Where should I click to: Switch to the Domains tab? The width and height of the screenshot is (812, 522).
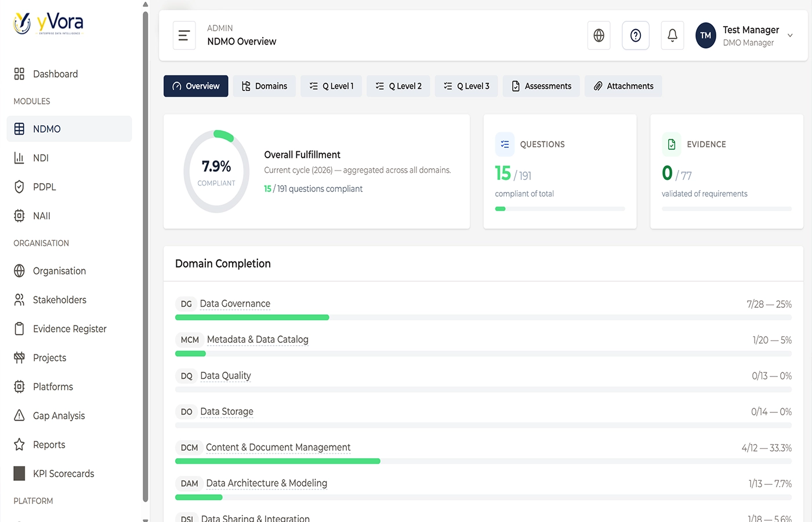pos(264,86)
